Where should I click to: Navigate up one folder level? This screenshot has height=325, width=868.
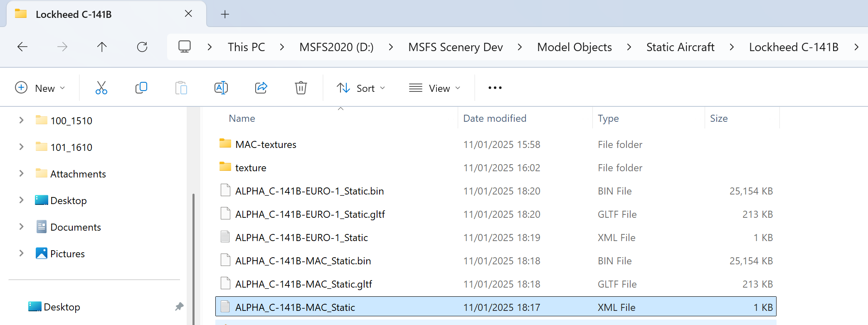(x=102, y=47)
